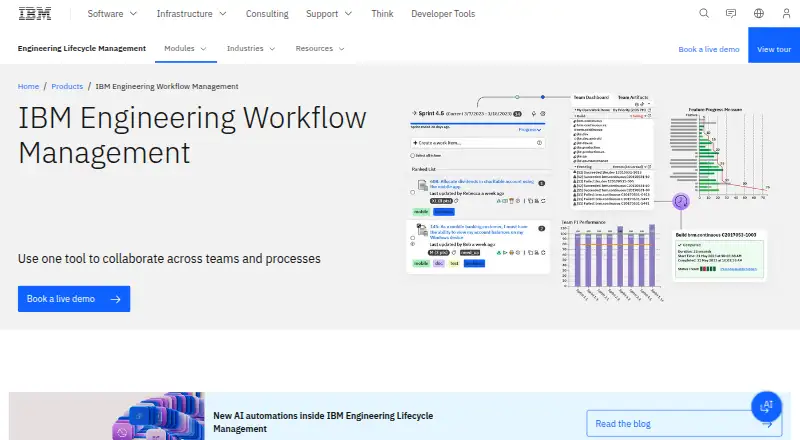Open the Consulting menu item
800x440 pixels.
coord(267,14)
